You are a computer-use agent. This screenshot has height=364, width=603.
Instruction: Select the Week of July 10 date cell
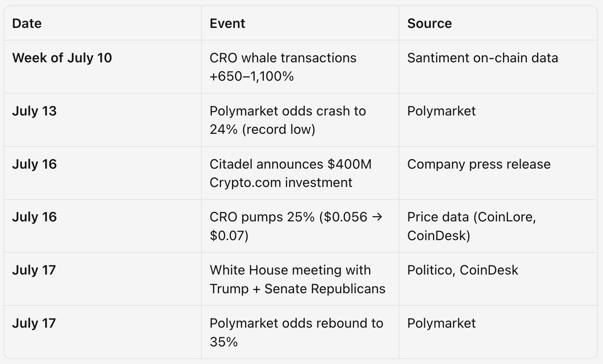[62, 58]
